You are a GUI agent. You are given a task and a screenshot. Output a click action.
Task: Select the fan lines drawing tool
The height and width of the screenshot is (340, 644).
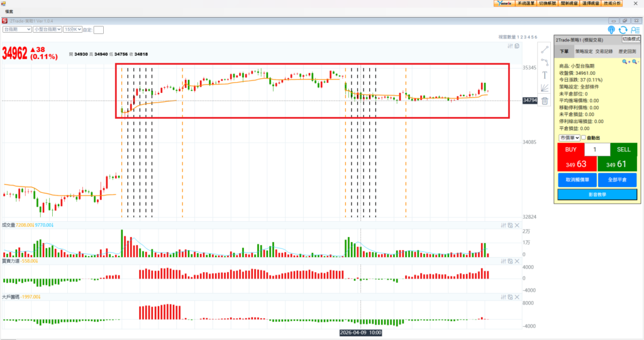(x=545, y=87)
